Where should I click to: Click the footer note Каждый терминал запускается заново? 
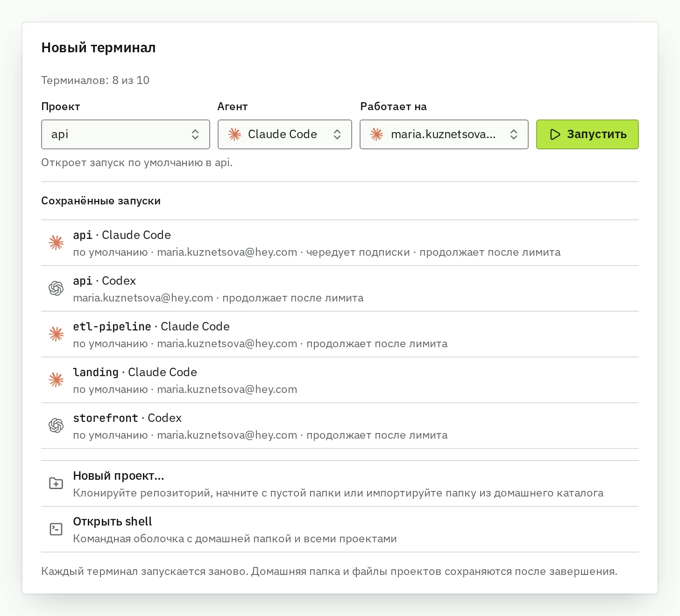[x=329, y=571]
